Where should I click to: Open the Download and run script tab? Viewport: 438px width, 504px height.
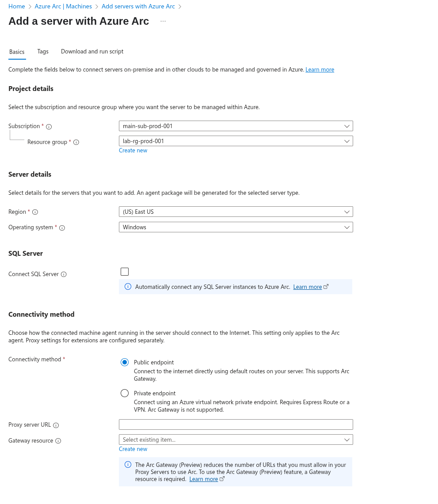tap(92, 51)
